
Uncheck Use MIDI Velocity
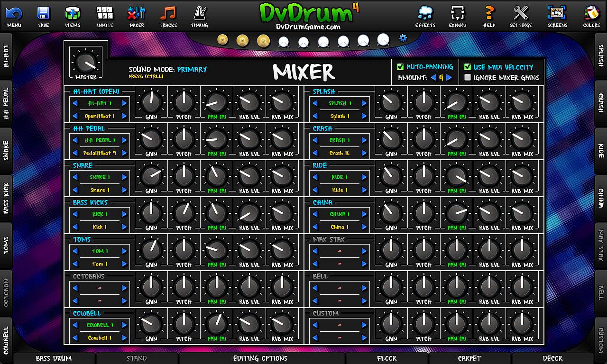point(468,67)
